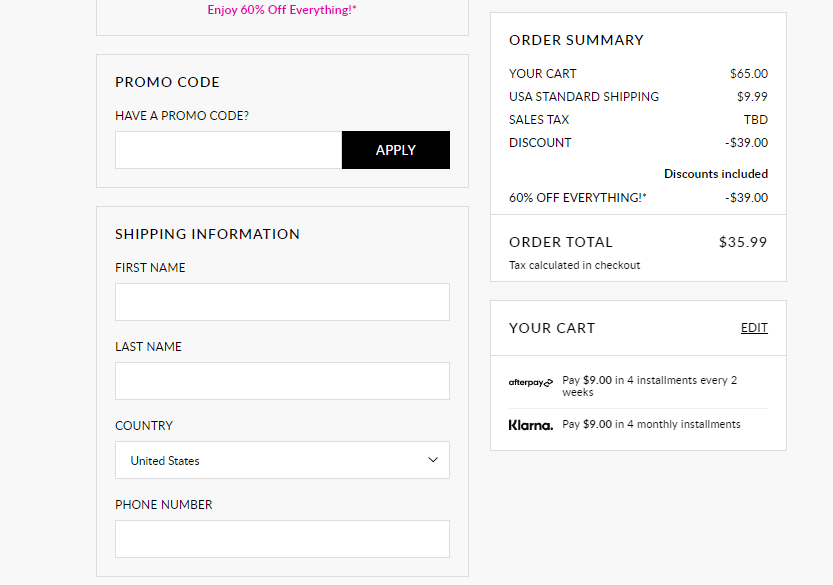Click the ORDER SUMMARY heading
Image resolution: width=833 pixels, height=585 pixels.
(576, 40)
